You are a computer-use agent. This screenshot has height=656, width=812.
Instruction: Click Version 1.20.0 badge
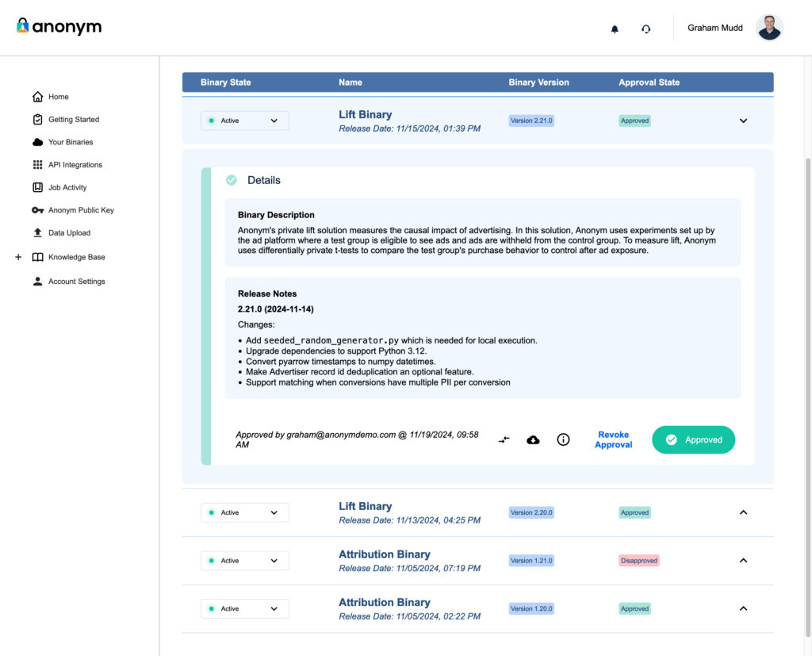coord(531,609)
